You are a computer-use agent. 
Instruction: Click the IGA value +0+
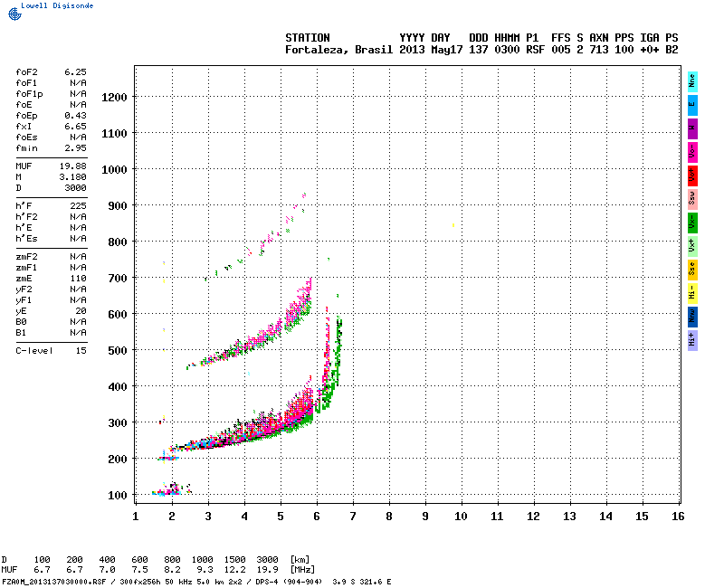(650, 50)
